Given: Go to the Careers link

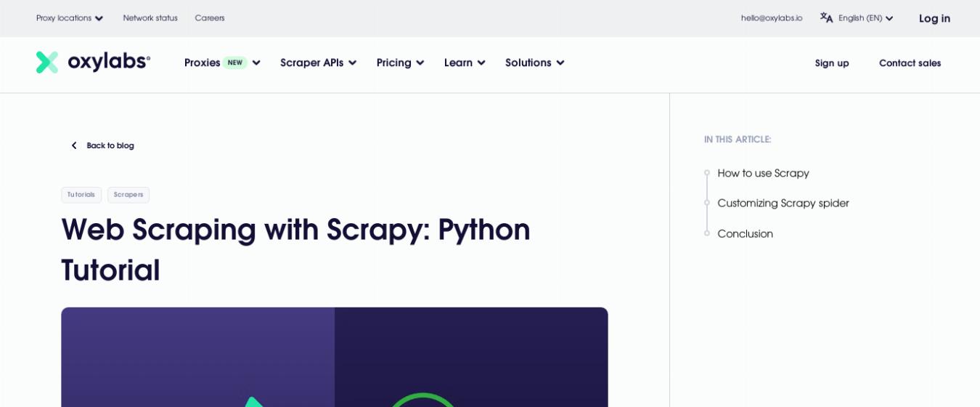Looking at the screenshot, I should click(x=210, y=18).
